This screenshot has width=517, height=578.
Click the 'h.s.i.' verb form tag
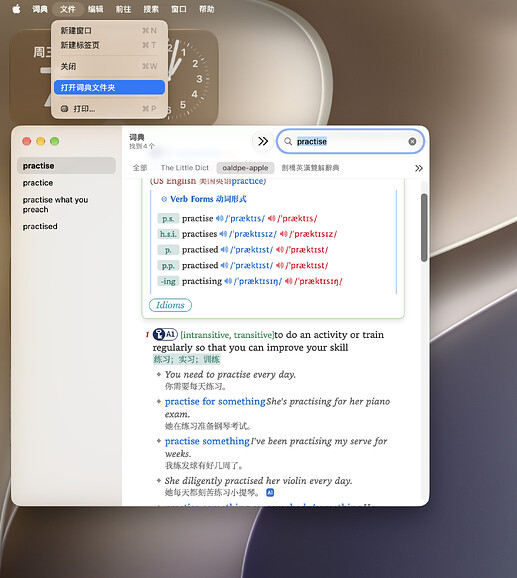[168, 234]
